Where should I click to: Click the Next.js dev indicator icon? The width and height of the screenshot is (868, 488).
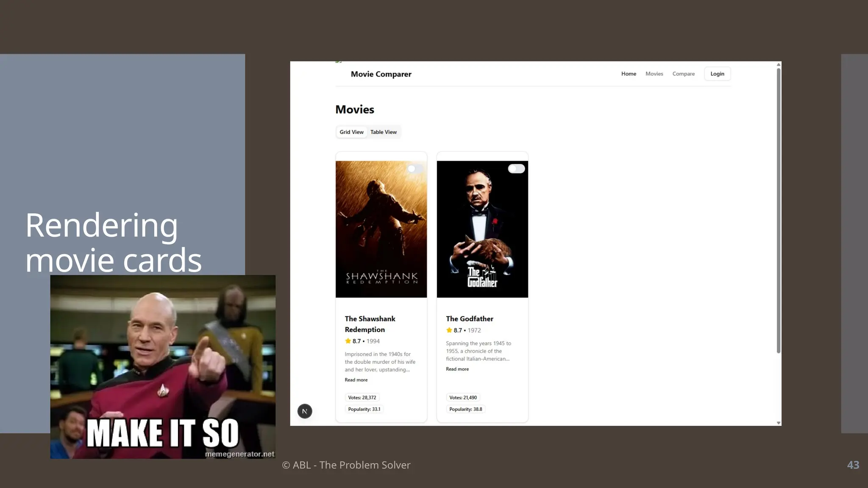click(304, 411)
